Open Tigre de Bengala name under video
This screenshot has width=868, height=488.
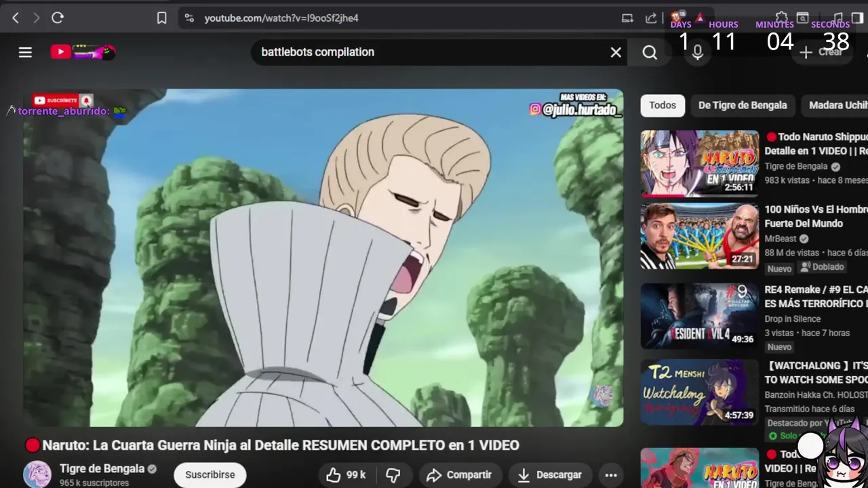coord(102,468)
